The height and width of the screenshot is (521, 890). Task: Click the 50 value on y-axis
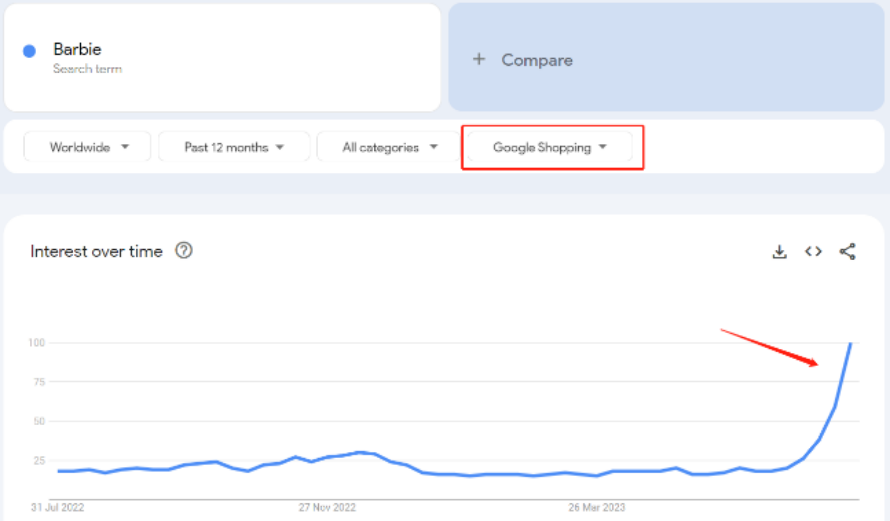37,421
